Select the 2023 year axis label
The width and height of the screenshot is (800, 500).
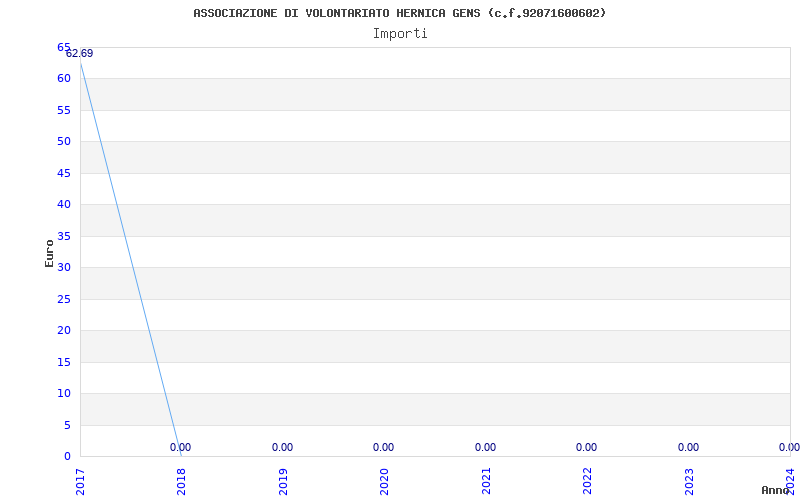[689, 482]
